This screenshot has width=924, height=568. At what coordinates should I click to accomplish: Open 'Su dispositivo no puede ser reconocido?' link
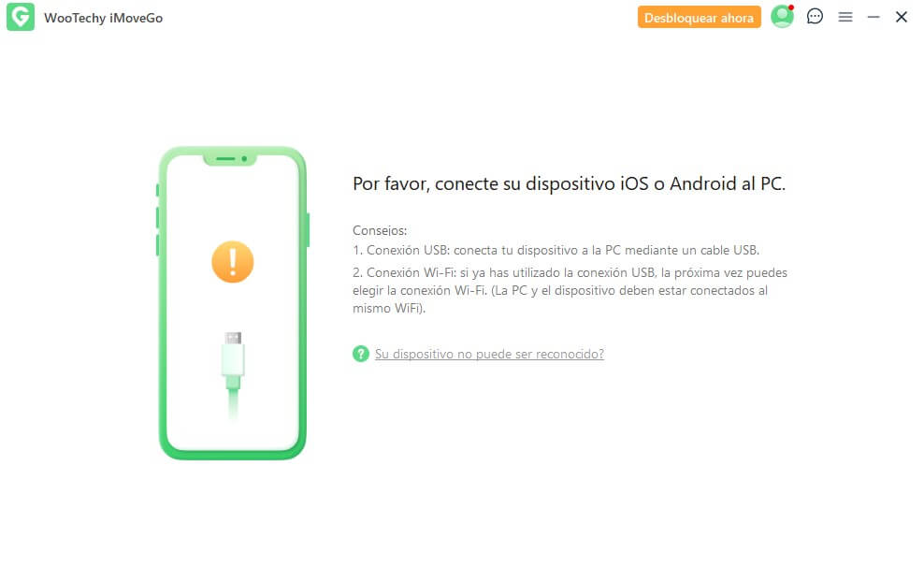coord(489,354)
